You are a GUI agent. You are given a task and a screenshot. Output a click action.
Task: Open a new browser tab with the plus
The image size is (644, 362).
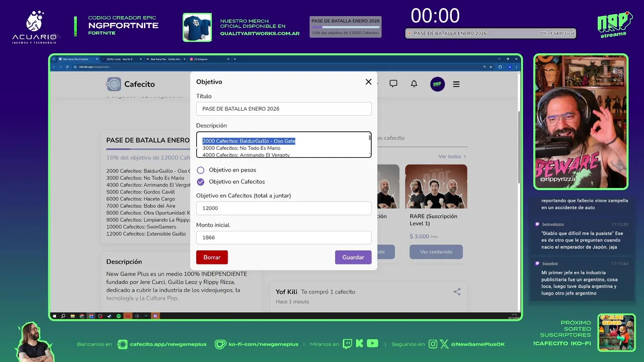pyautogui.click(x=234, y=59)
